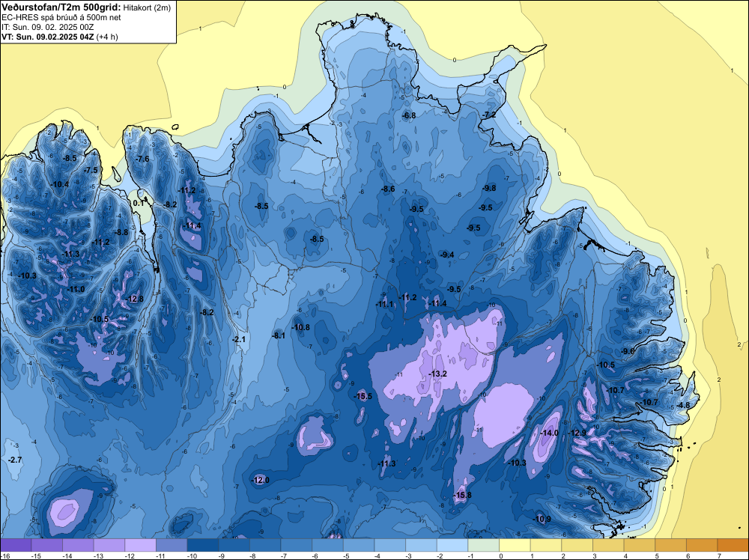
Task: Click the -2.7 temperature label
Action: [x=15, y=460]
